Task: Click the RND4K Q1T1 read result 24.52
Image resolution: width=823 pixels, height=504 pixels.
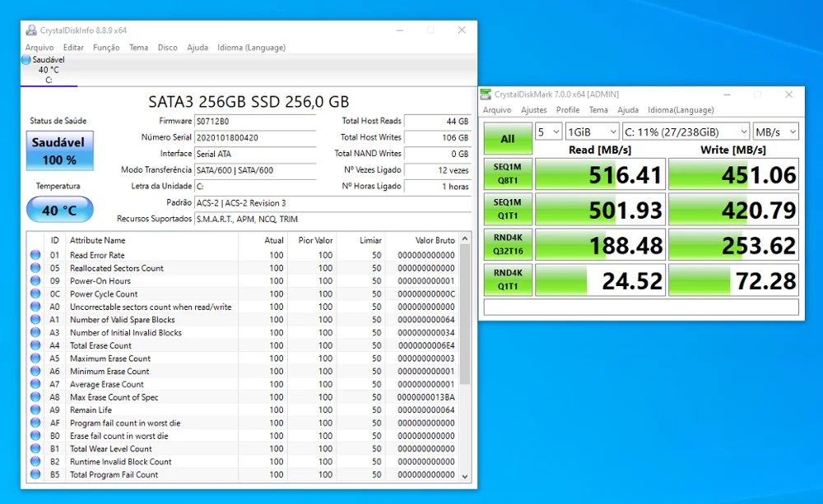Action: coord(600,280)
